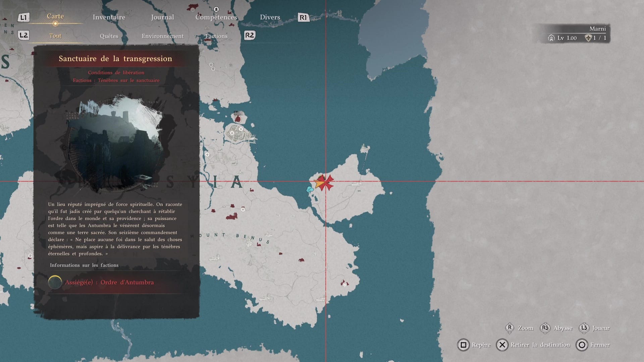Click the R3 Abysse stick icon
This screenshot has width=644, height=362.
pyautogui.click(x=545, y=328)
